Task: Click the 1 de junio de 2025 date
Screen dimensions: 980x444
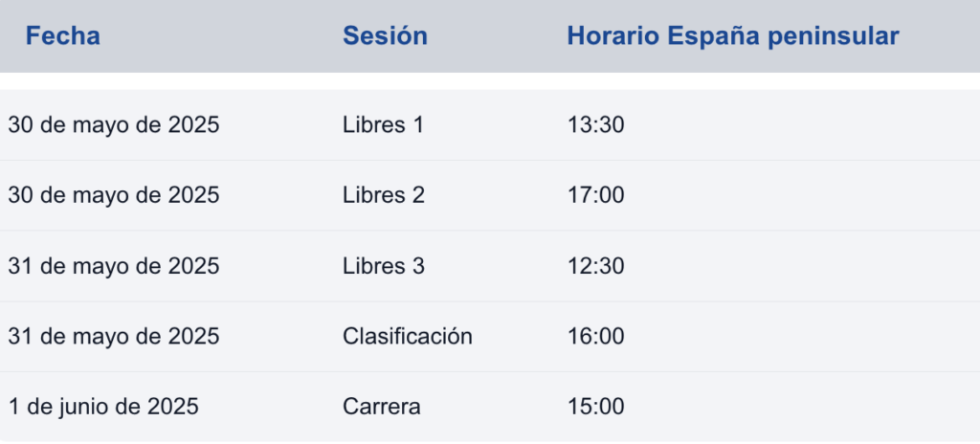Action: [103, 407]
